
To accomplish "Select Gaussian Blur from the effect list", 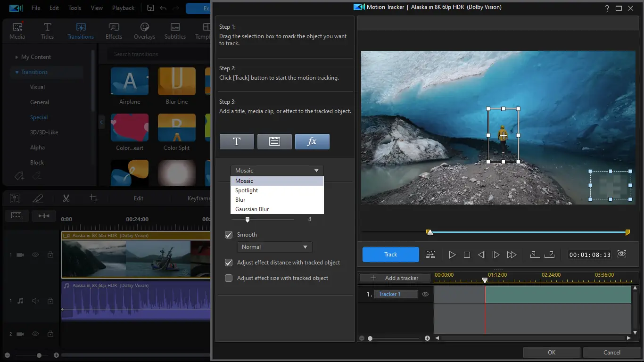I will pyautogui.click(x=252, y=209).
